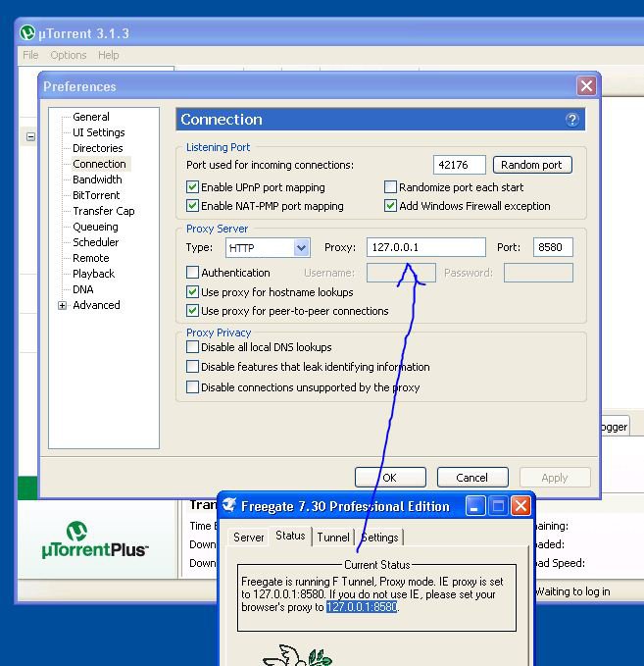Screen dimensions: 644x666
Task: Click the Apply button in Preferences
Action: 555,478
